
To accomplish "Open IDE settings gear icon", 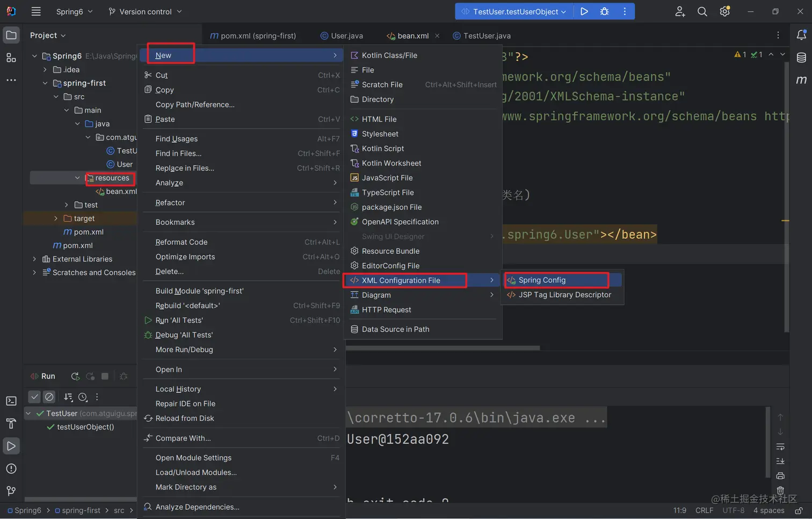I will pos(724,11).
